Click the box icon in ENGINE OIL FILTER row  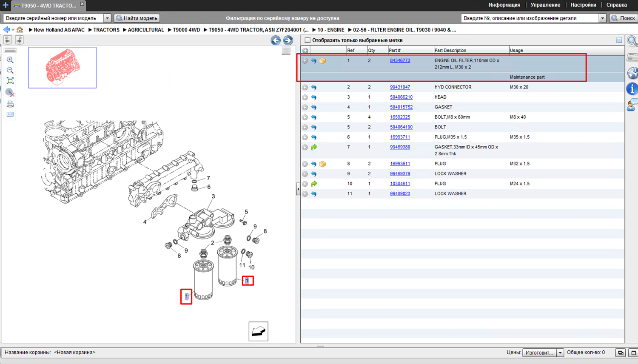(322, 61)
